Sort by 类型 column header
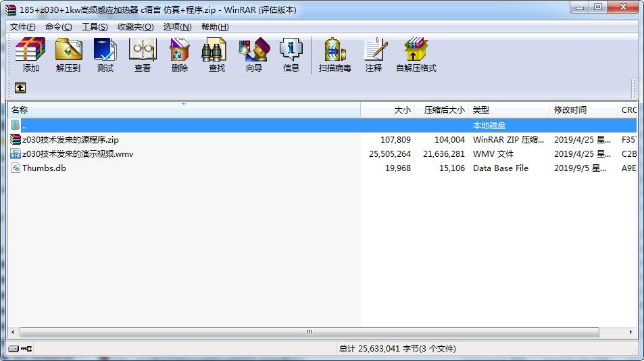The image size is (644, 361). click(509, 110)
